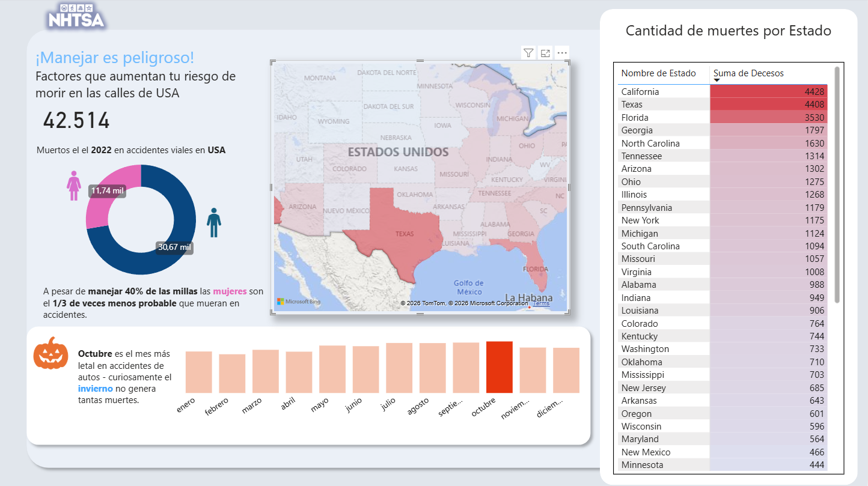This screenshot has height=486, width=868.
Task: Click the Microsoft Bing logo on map
Action: [x=299, y=302]
